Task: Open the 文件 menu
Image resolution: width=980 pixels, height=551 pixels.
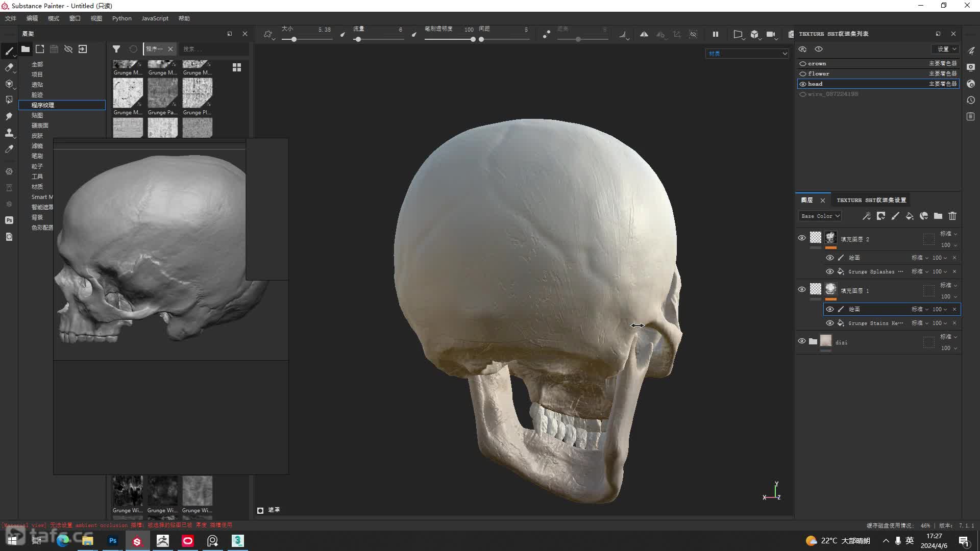Action: click(11, 18)
